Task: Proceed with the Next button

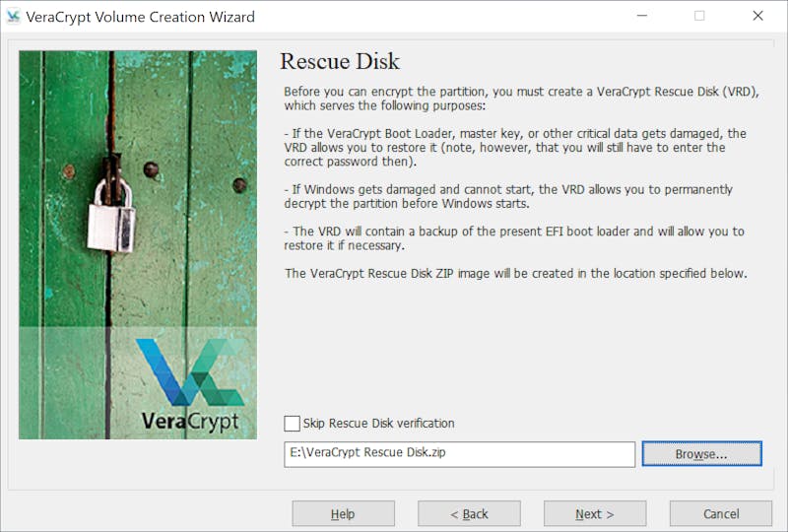Action: click(595, 513)
